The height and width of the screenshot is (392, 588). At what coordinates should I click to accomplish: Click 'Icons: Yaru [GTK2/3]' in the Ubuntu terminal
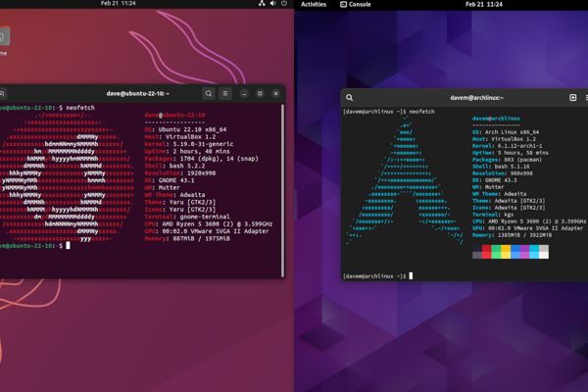[180, 210]
